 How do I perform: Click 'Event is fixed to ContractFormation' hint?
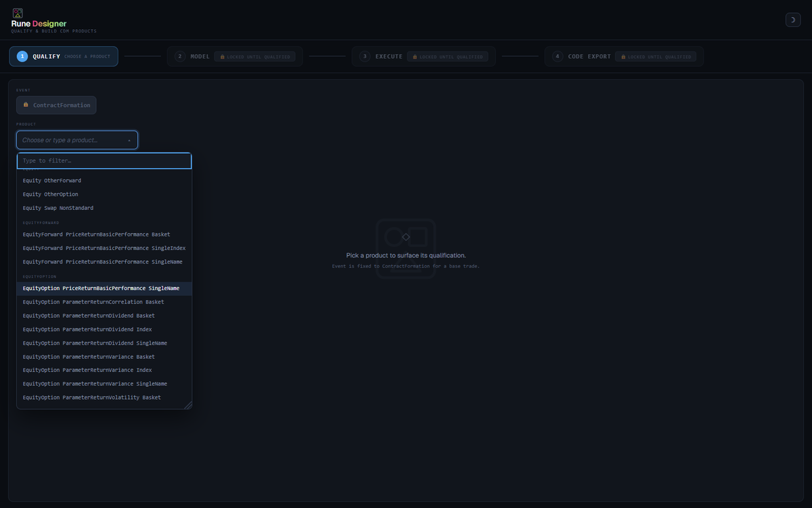(x=406, y=266)
